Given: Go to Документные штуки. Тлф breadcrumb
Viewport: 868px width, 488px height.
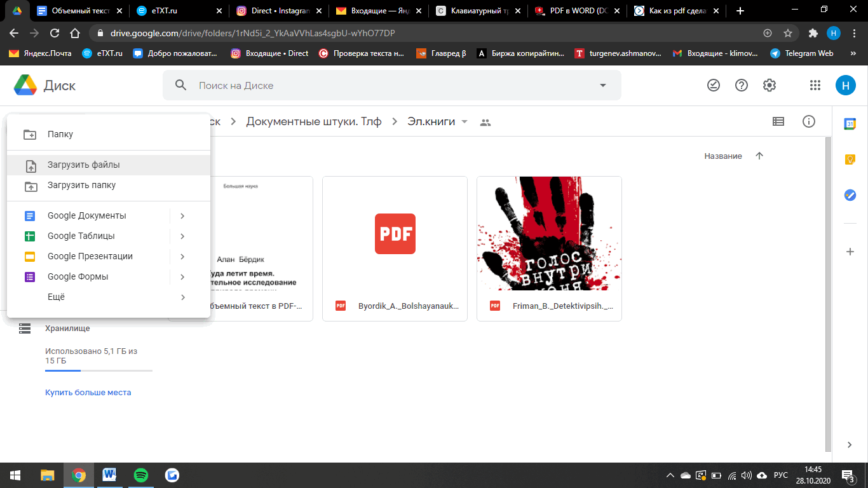Looking at the screenshot, I should (x=314, y=121).
